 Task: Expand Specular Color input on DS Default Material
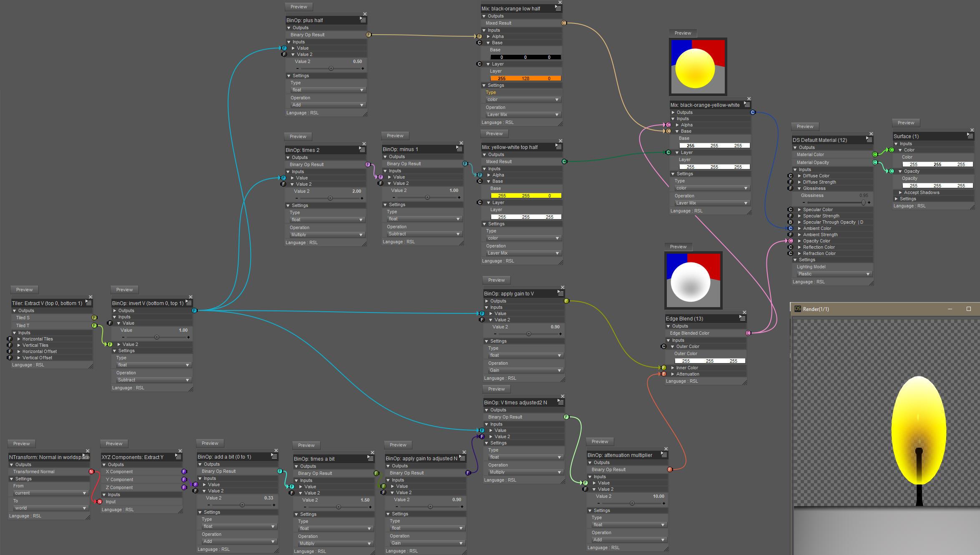799,209
